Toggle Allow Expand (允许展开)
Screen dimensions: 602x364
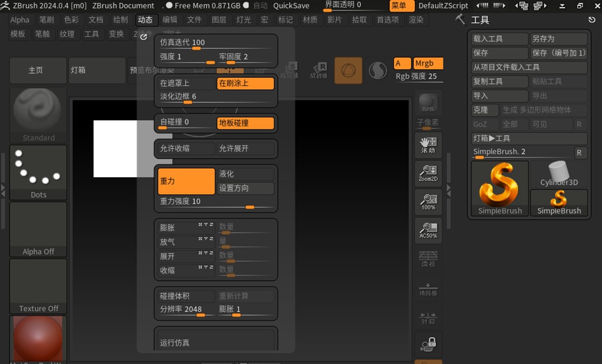[x=246, y=149]
